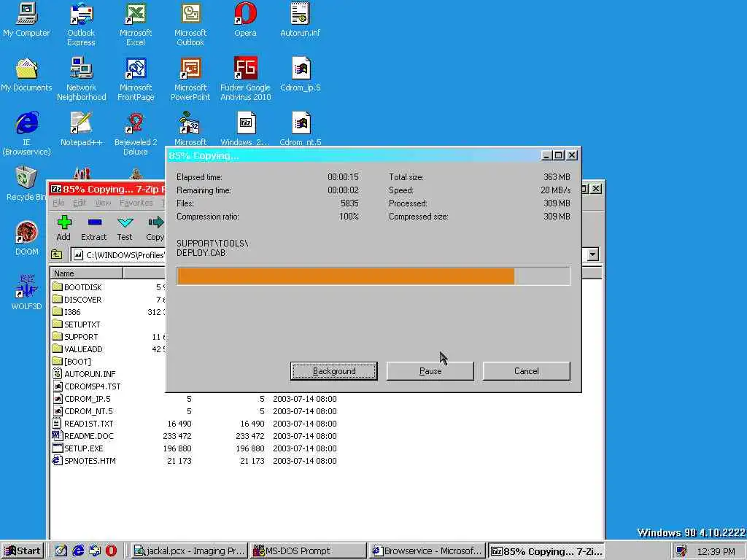Viewport: 747px width, 560px height.
Task: Send the copy operation to Background
Action: coord(334,371)
